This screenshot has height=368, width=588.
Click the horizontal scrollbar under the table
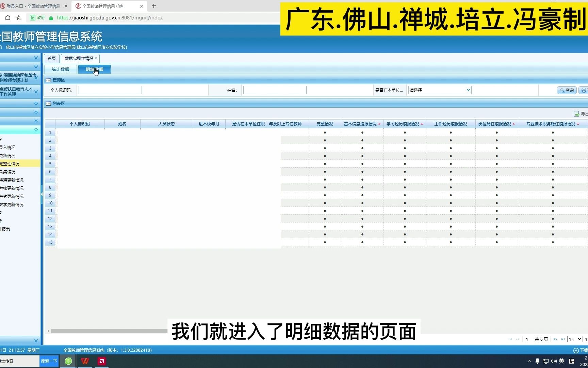tap(109, 331)
